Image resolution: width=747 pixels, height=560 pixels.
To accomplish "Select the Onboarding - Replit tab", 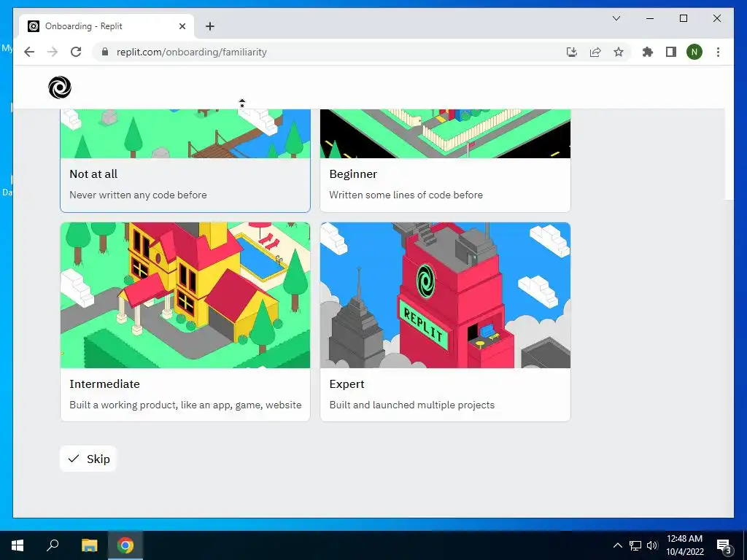I will [107, 26].
